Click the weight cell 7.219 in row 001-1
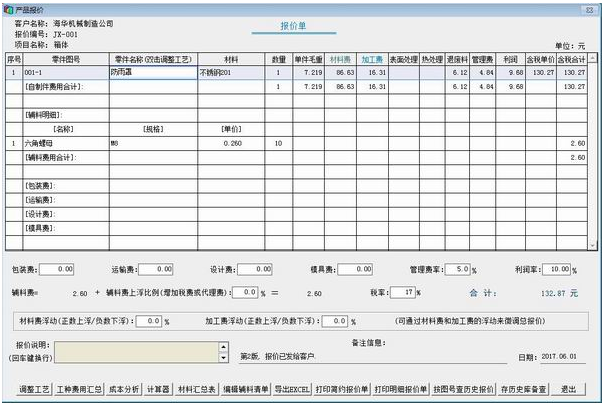Viewport: 607px width, 411px height. point(309,72)
